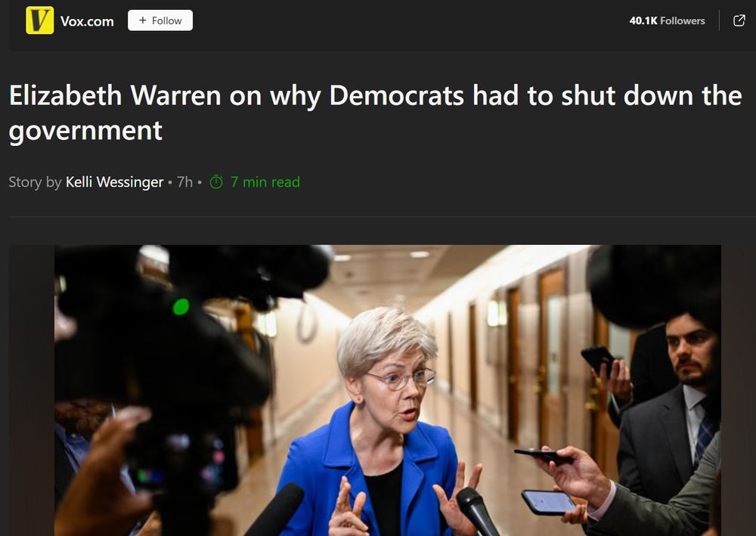Open the article's lead photo
This screenshot has width=756, height=536.
pos(388,390)
